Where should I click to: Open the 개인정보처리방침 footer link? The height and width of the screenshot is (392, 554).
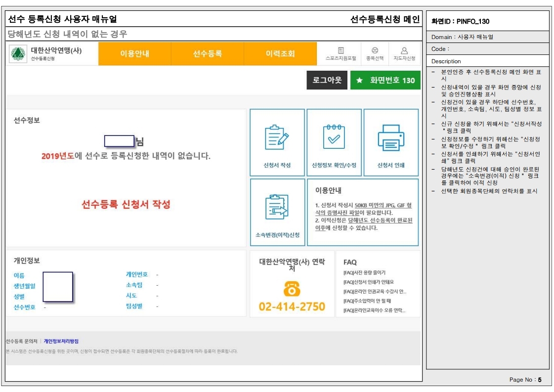(x=61, y=341)
